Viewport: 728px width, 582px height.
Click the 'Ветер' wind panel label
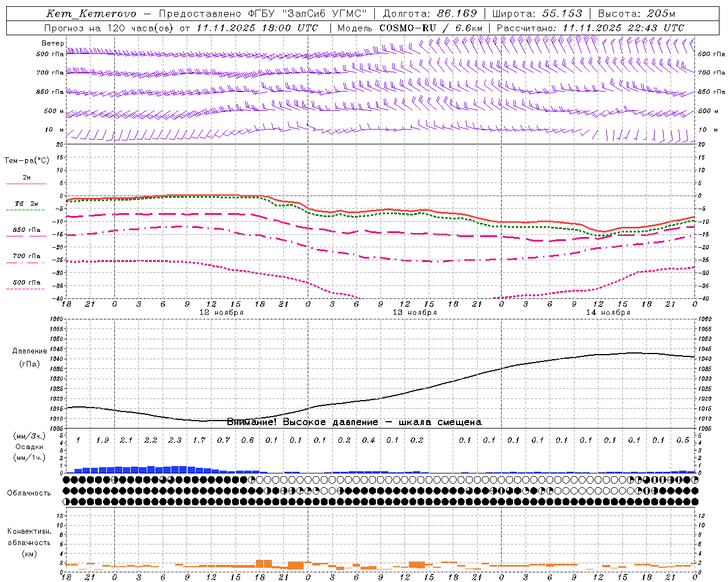coord(53,43)
